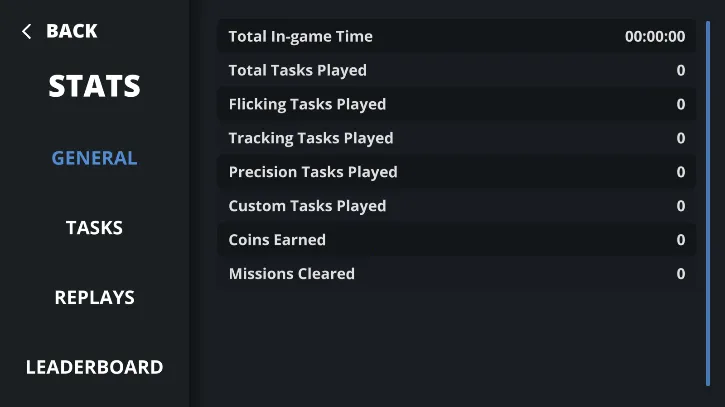Click the Missions Cleared row
The width and height of the screenshot is (725, 407).
(x=456, y=274)
